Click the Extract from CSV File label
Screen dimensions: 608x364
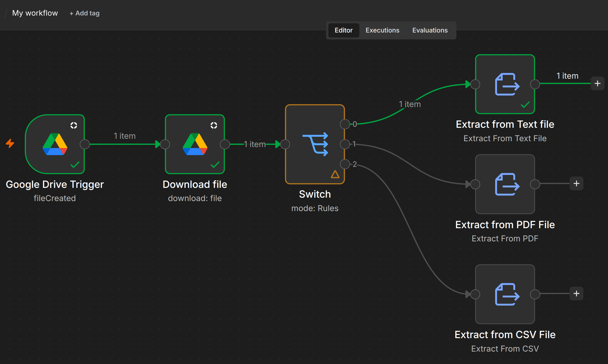[x=505, y=335]
